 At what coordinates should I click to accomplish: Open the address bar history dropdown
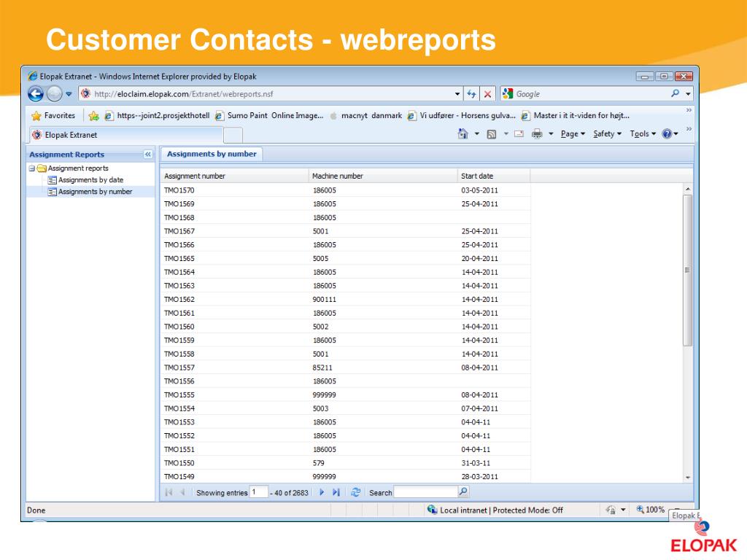[457, 94]
